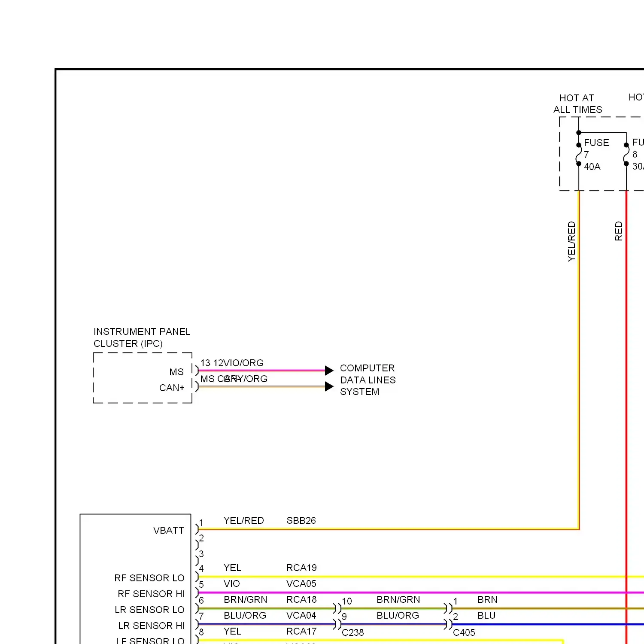Viewport: 644px width, 644px height.
Task: Click the "RF SENSOR HI" pin label
Action: [x=151, y=594]
